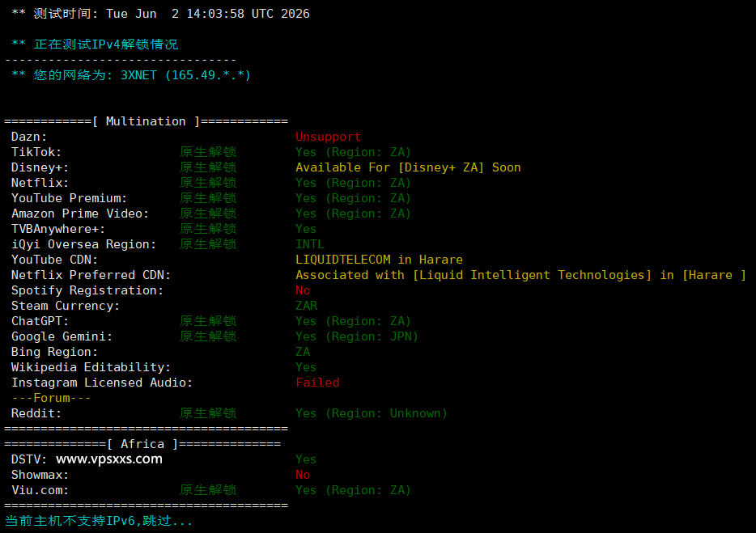Click the 'Yes' result for DSTV
The image size is (756, 533).
(306, 459)
